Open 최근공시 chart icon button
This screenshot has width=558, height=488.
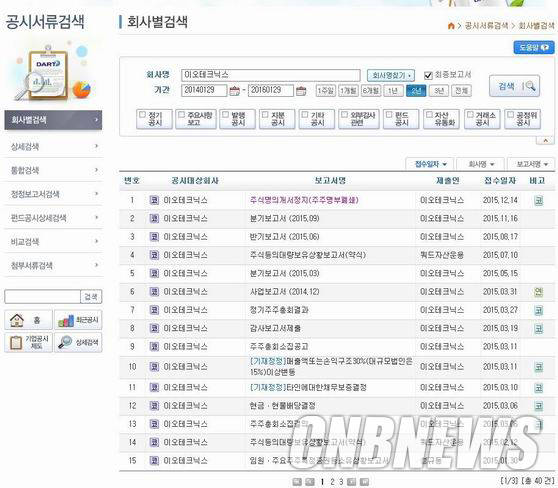click(x=78, y=320)
